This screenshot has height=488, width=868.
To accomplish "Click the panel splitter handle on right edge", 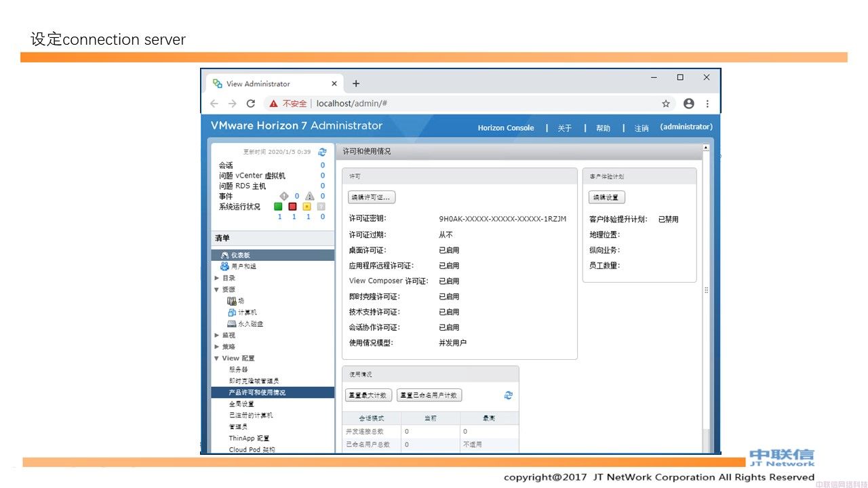I will click(x=706, y=290).
